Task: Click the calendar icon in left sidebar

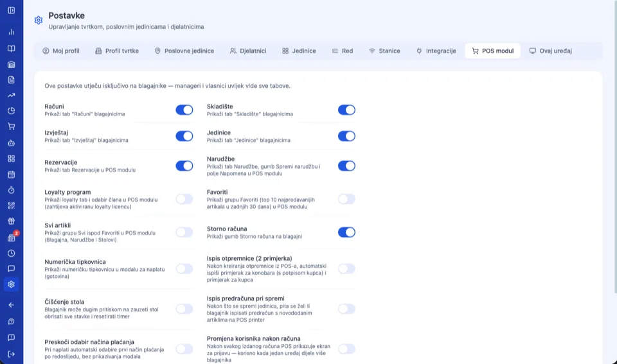Action: [11, 174]
